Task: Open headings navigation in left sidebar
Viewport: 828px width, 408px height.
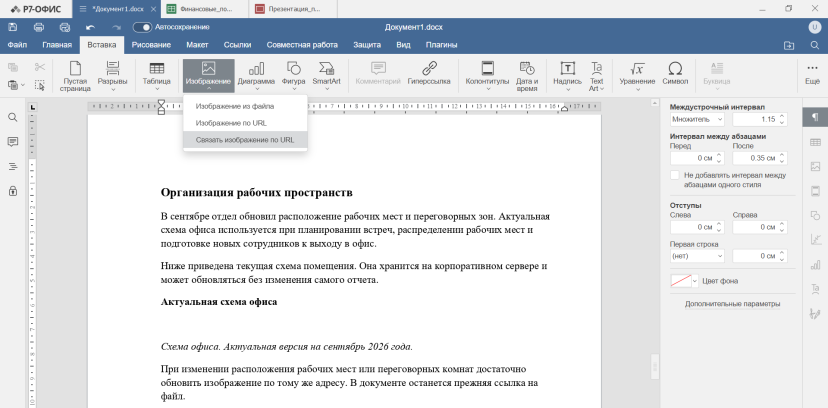Action: 13,167
